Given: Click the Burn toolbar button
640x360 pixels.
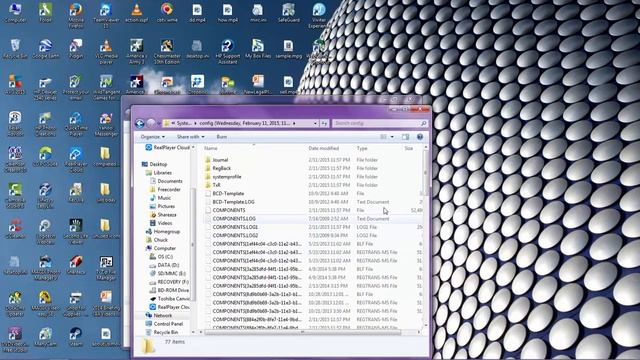Looking at the screenshot, I should point(222,137).
